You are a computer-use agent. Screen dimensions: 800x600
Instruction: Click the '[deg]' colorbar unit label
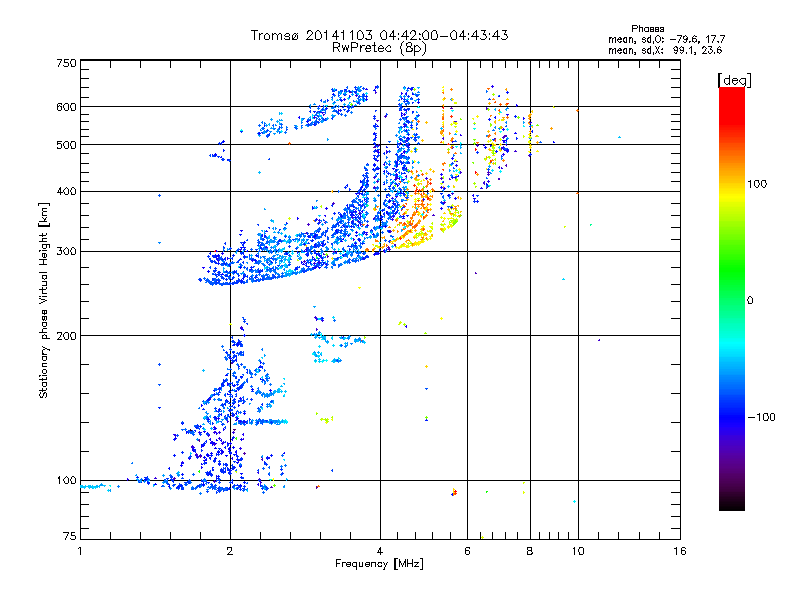click(x=734, y=80)
